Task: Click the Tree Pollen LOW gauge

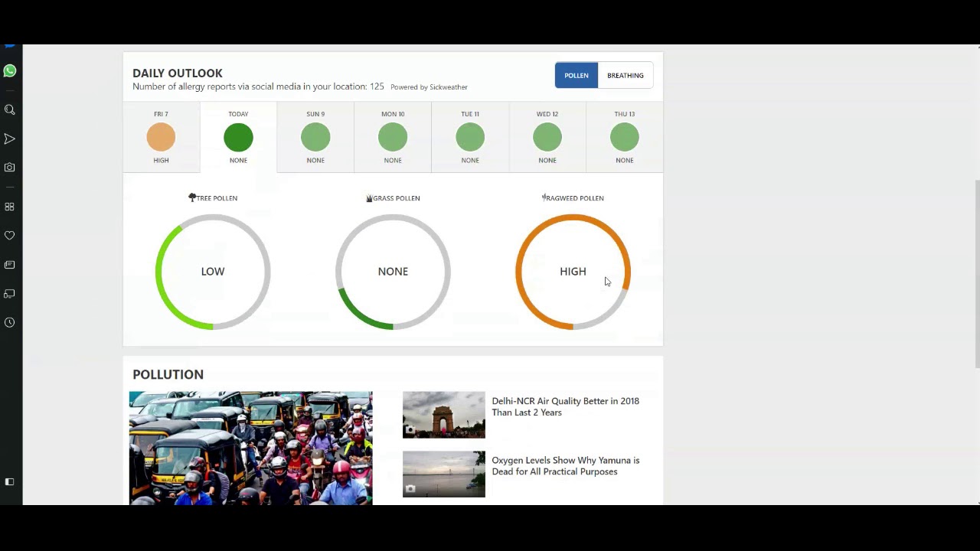Action: pyautogui.click(x=213, y=272)
